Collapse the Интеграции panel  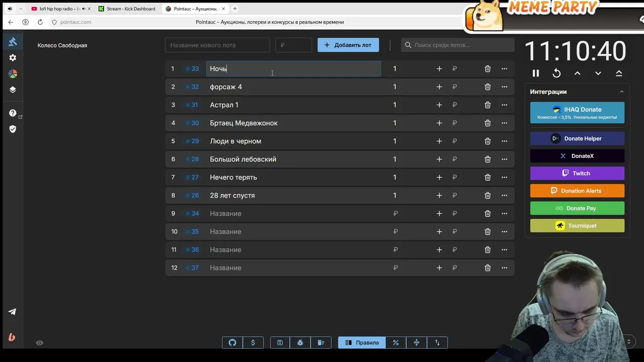[621, 92]
